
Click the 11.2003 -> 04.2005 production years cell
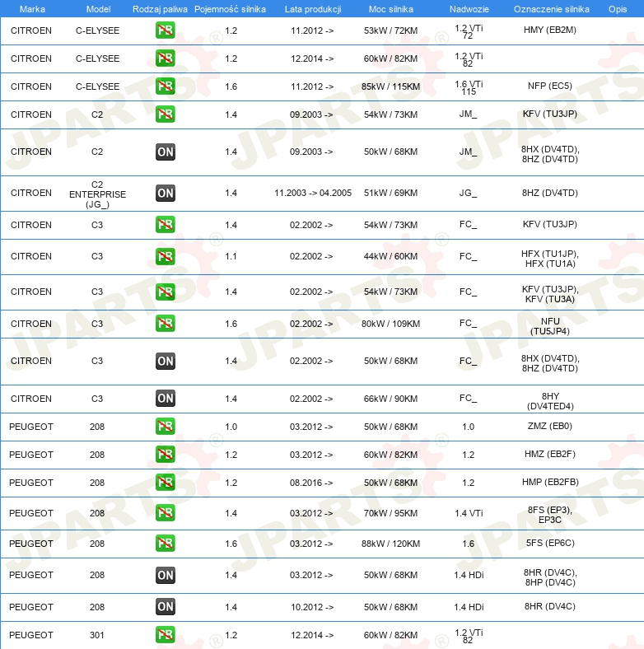click(x=312, y=193)
